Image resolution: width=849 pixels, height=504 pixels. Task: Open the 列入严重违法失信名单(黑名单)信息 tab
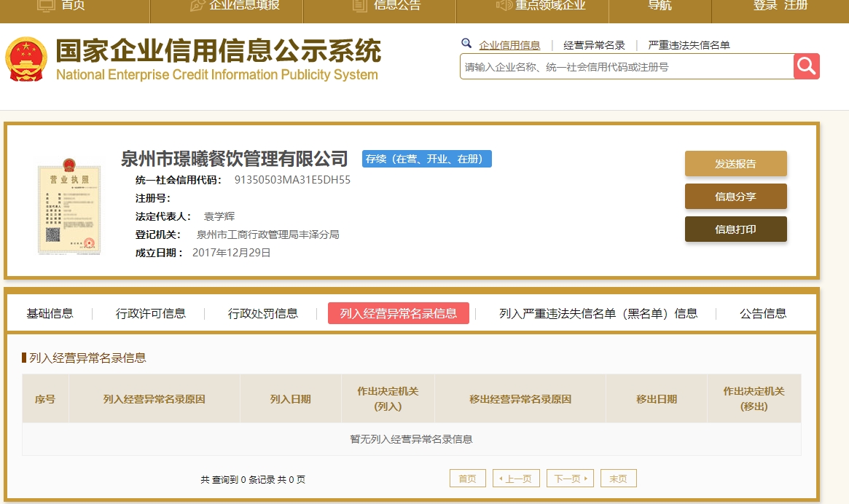pos(598,313)
